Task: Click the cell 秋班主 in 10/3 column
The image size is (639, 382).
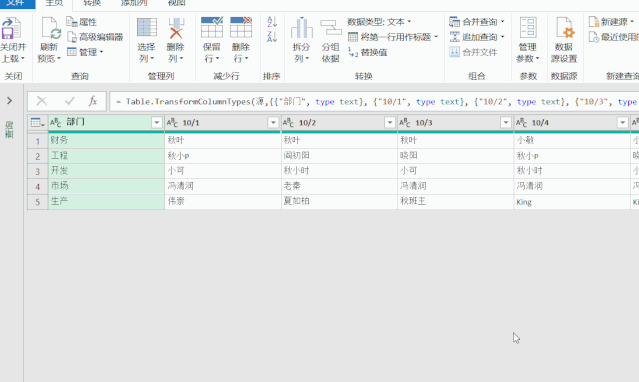Action: 456,201
